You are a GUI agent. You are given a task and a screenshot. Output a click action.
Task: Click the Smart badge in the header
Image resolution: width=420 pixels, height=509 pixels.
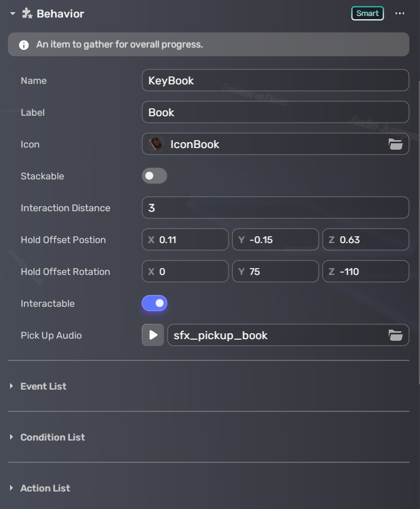[x=367, y=13]
